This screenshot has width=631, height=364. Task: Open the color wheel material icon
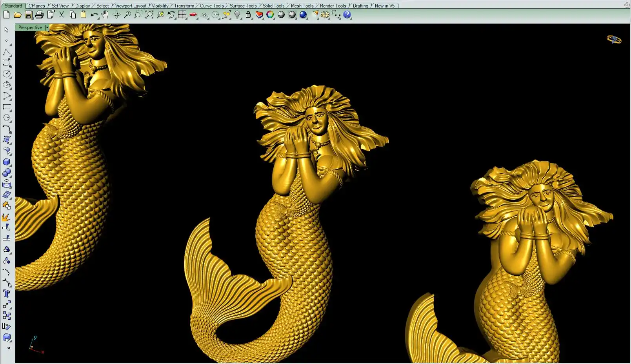pos(270,15)
